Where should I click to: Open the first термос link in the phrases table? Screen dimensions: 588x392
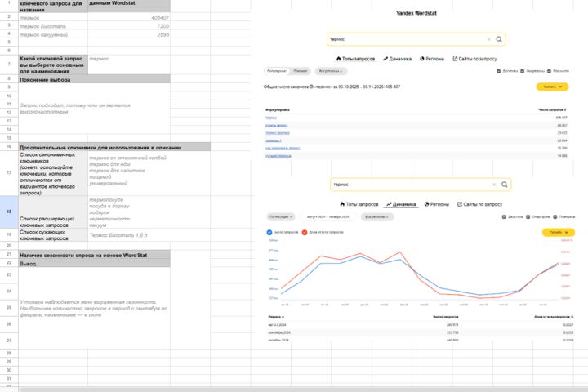[271, 118]
